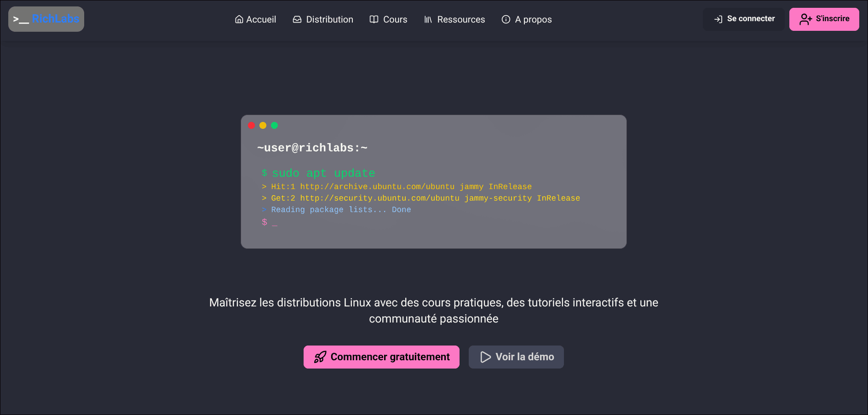Start with Commencer gratuitement
This screenshot has height=415, width=868.
point(381,357)
